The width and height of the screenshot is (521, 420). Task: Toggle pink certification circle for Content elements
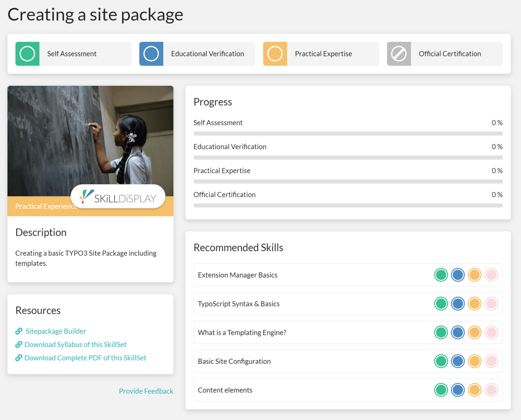coord(491,390)
